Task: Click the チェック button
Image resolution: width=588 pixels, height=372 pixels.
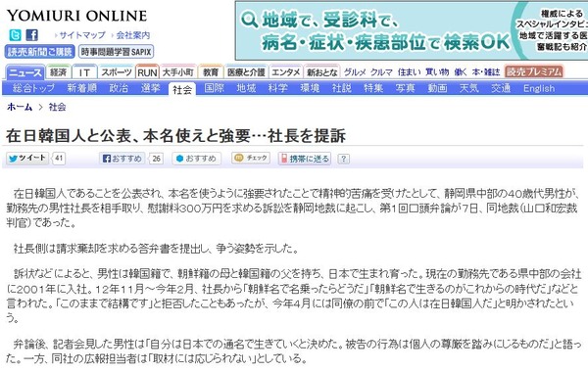Action: tap(251, 158)
